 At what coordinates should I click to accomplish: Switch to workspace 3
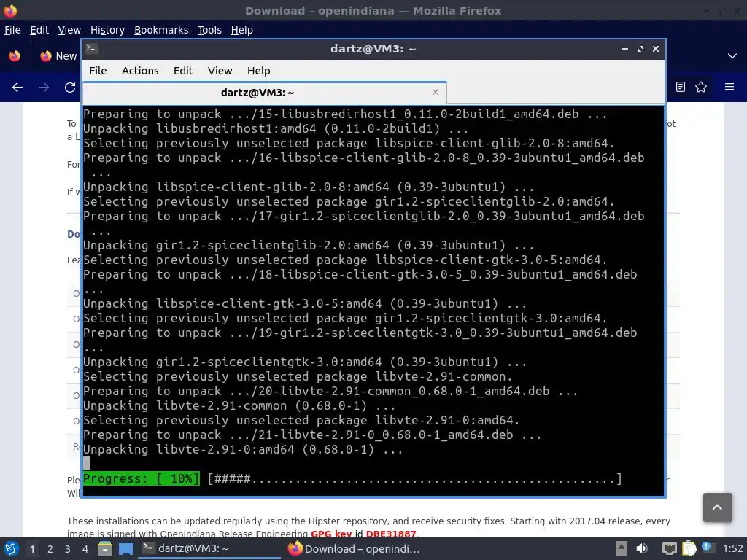[x=68, y=549]
